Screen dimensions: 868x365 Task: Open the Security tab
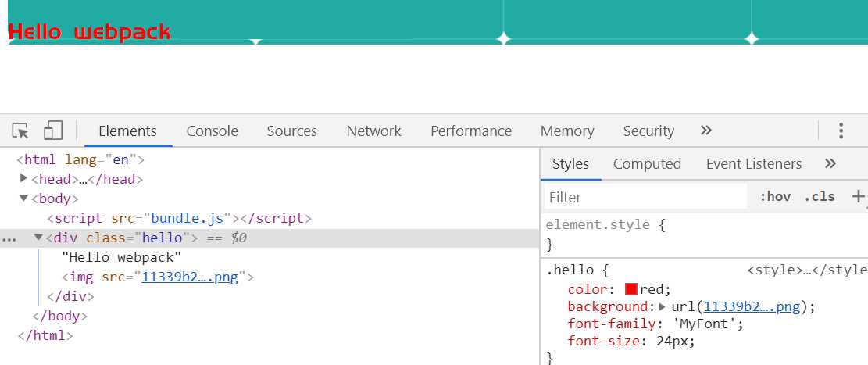[648, 131]
